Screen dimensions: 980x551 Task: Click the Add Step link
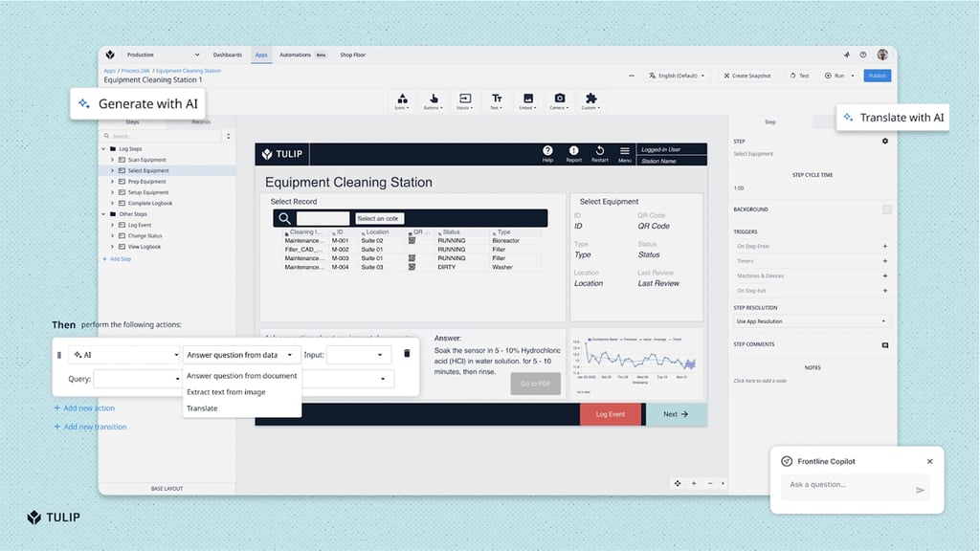tap(120, 259)
